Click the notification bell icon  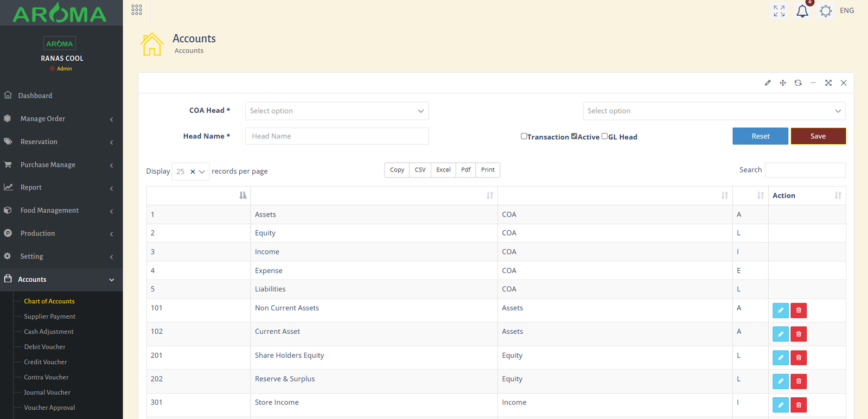coord(802,11)
